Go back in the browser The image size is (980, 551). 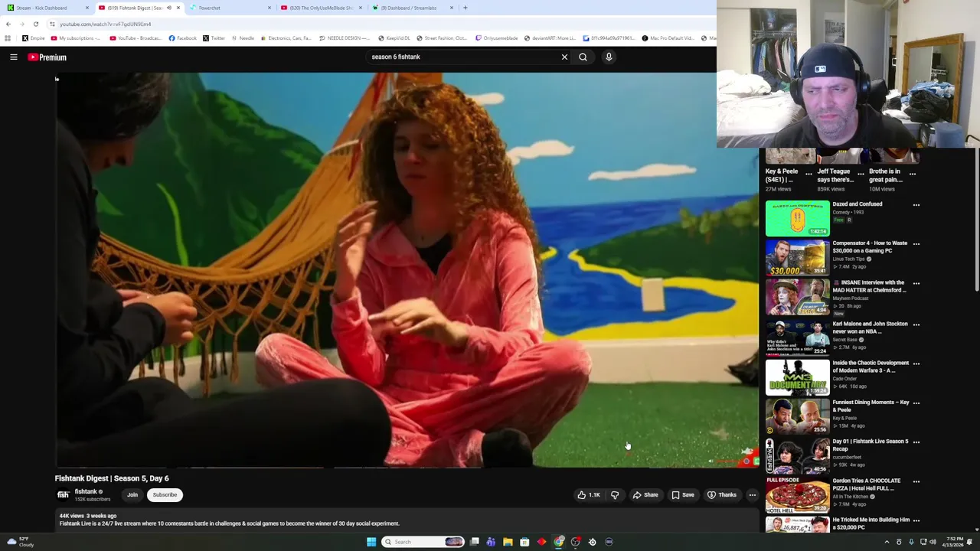pyautogui.click(x=8, y=24)
